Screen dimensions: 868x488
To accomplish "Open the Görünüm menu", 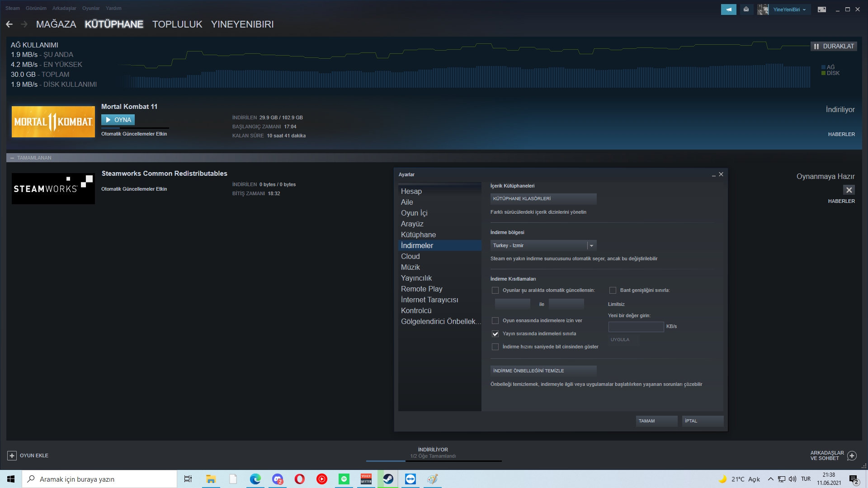I will click(36, 8).
